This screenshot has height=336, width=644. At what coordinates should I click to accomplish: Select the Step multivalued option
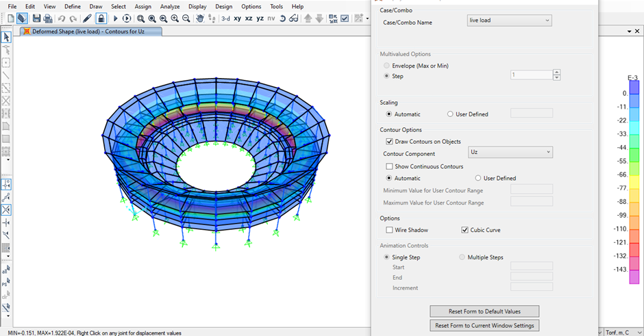coord(386,76)
